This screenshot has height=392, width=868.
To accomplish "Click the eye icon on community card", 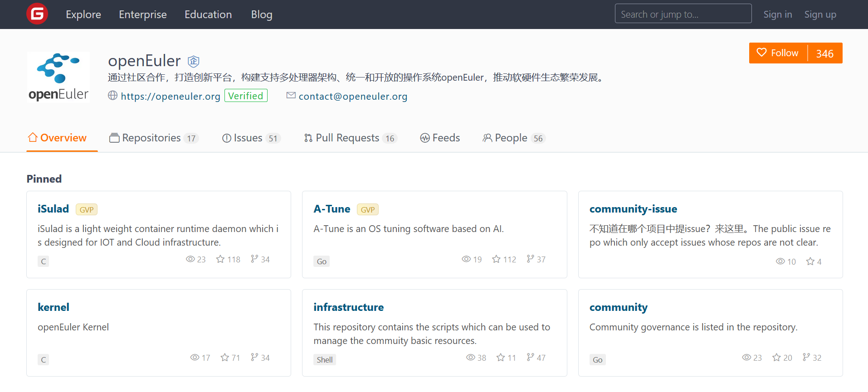I will (x=746, y=358).
